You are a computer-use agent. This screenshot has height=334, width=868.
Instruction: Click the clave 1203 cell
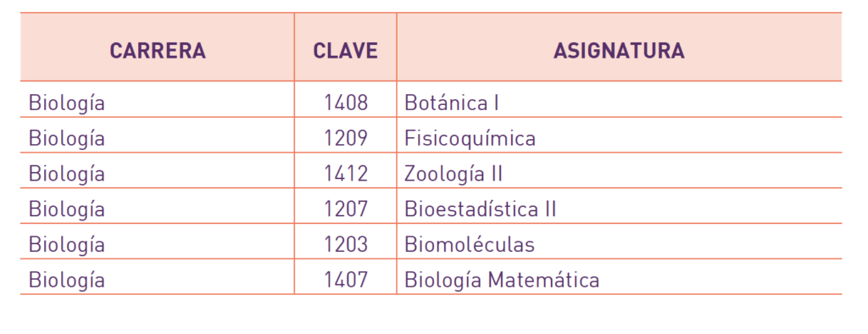click(x=346, y=244)
